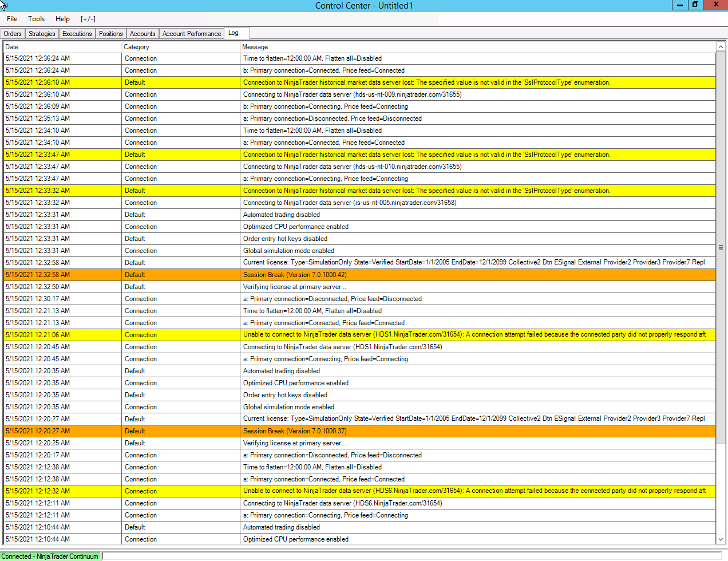Select the orange Session Break (Version 7.0.1000.37) row

(359, 431)
